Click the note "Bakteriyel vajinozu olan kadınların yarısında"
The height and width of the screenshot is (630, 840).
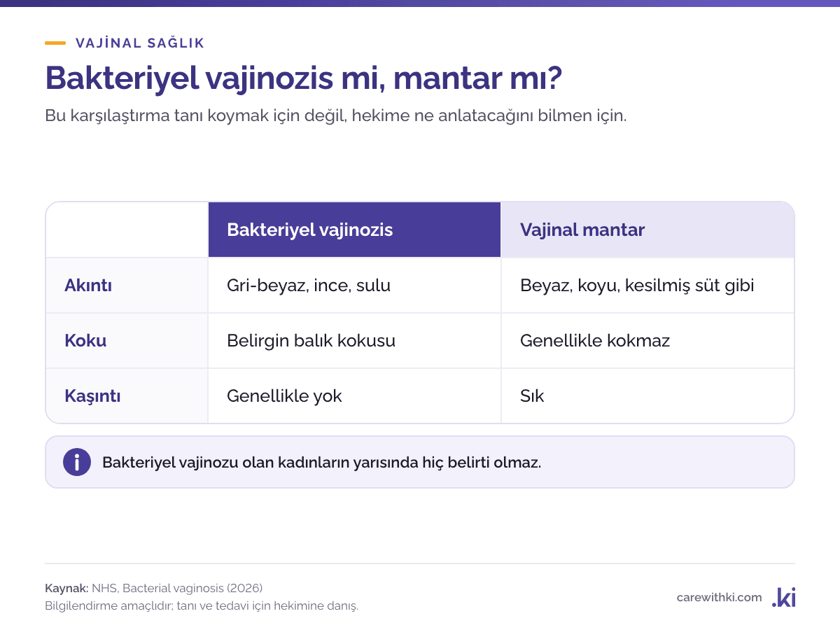pyautogui.click(x=321, y=463)
